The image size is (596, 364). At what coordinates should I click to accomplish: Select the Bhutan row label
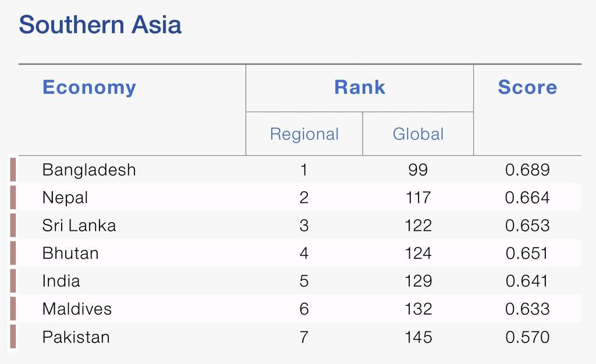tap(70, 253)
